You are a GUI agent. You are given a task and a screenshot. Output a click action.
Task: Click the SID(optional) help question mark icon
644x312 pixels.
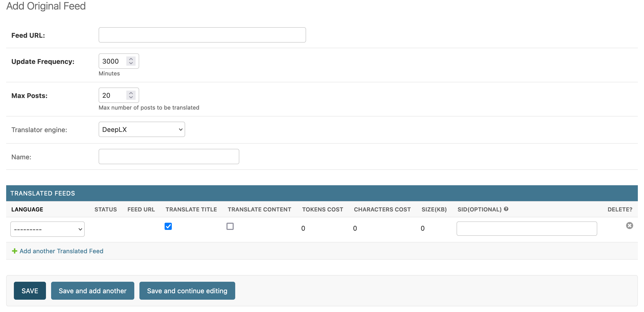(506, 209)
